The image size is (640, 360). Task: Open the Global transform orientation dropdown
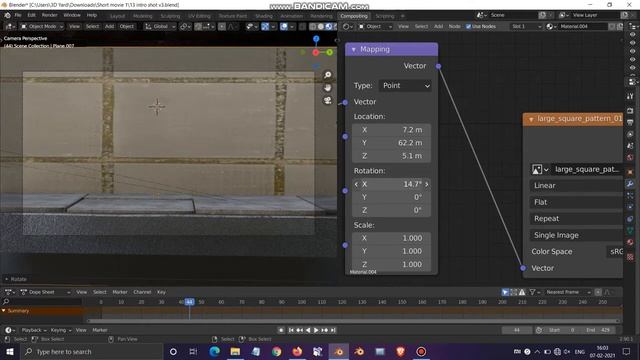click(160, 27)
